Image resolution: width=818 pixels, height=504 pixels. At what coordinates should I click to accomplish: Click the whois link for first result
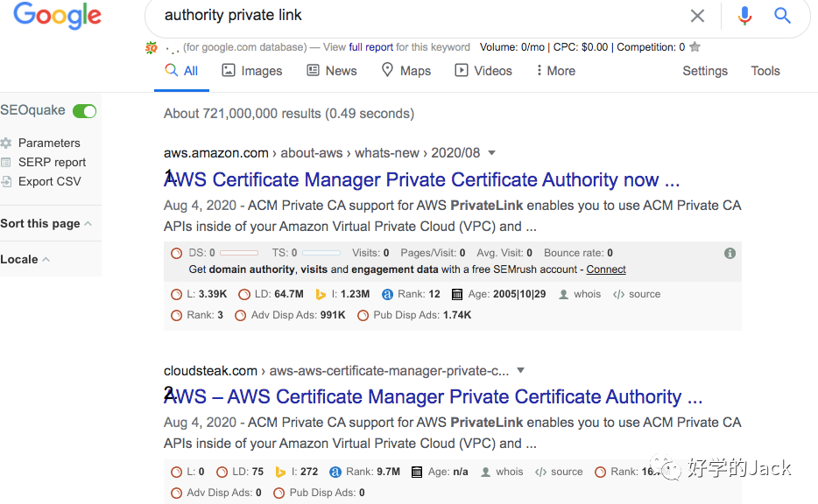[x=580, y=294]
